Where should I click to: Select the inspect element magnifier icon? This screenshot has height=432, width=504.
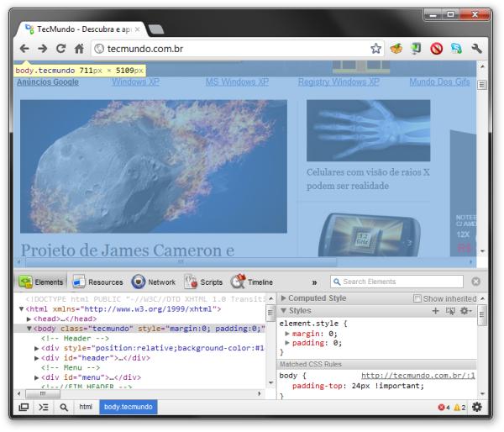click(x=64, y=408)
